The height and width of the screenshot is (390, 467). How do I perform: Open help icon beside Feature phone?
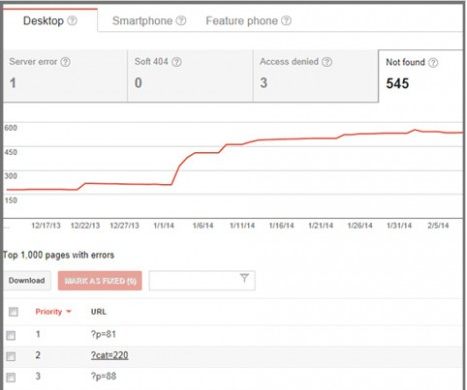tap(286, 21)
